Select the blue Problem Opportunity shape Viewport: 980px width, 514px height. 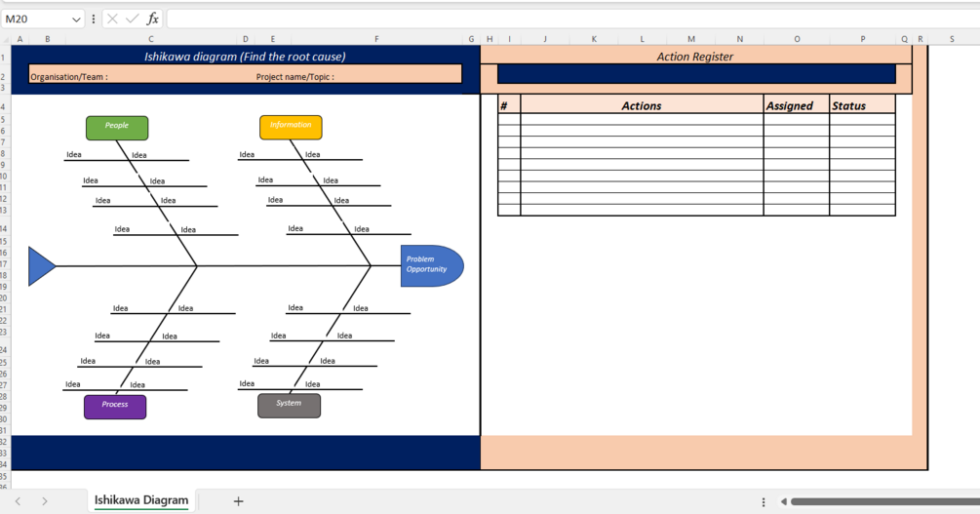click(432, 265)
